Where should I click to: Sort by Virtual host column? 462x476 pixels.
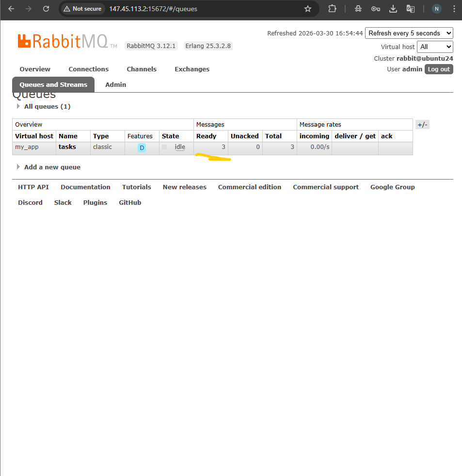(x=34, y=136)
